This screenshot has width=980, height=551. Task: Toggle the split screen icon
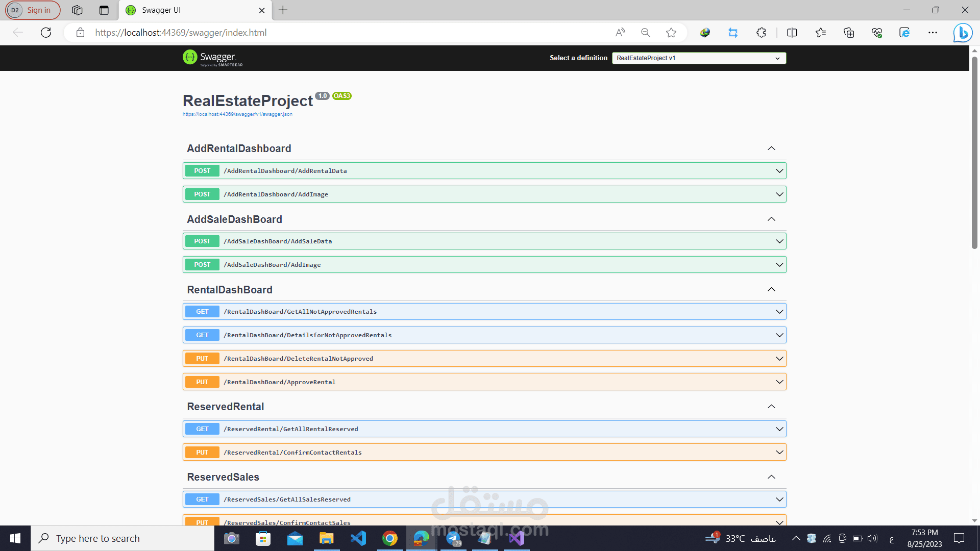tap(792, 33)
